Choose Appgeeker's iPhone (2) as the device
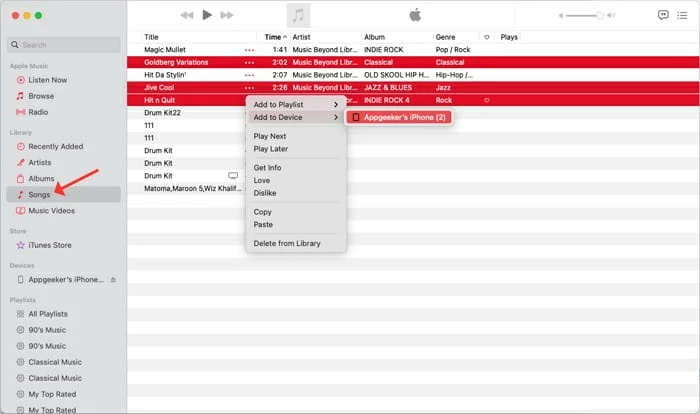Viewport: 700px width, 414px height. point(400,117)
